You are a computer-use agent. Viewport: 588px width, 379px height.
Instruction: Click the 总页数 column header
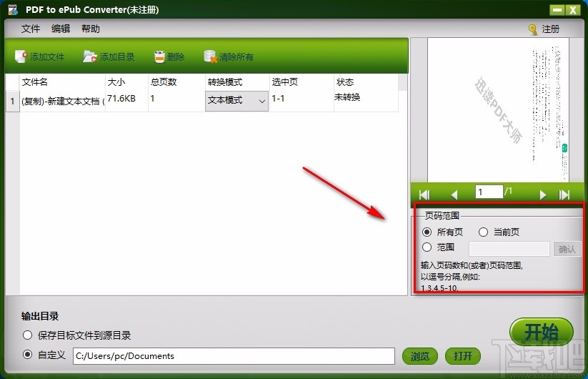point(176,82)
